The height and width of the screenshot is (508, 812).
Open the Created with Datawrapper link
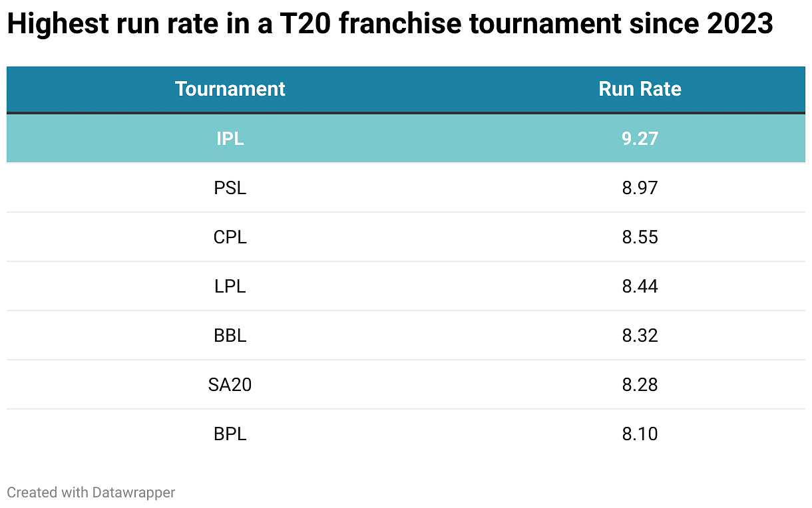[91, 493]
